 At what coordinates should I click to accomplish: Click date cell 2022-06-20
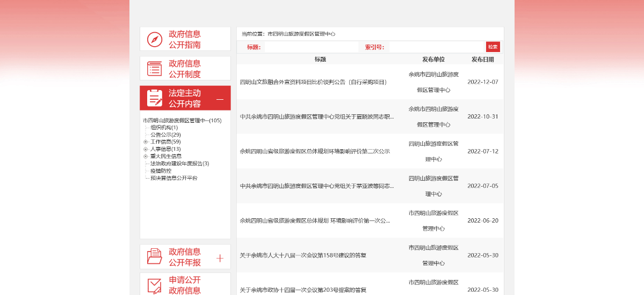coord(483,221)
